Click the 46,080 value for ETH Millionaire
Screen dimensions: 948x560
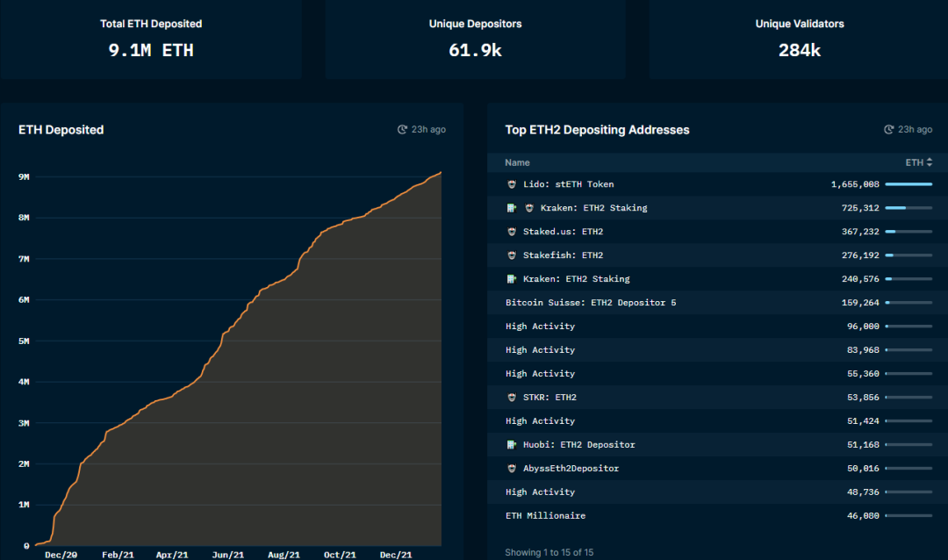[x=864, y=516]
